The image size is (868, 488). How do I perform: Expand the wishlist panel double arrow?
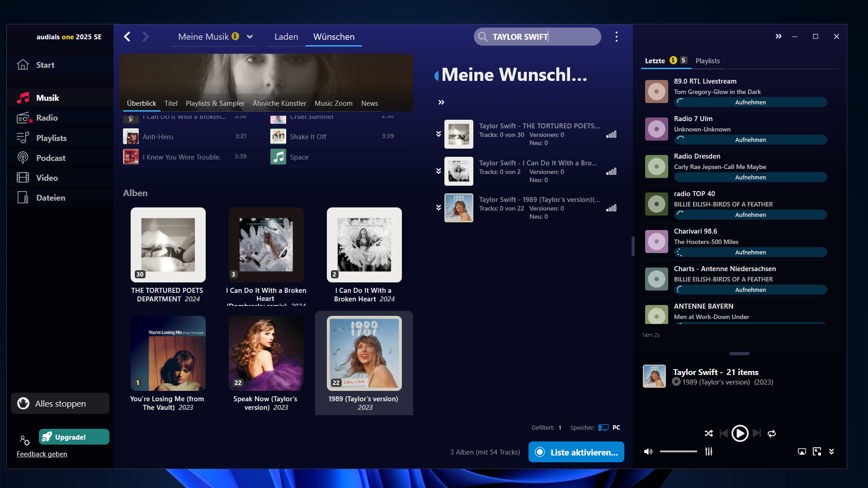pos(441,103)
